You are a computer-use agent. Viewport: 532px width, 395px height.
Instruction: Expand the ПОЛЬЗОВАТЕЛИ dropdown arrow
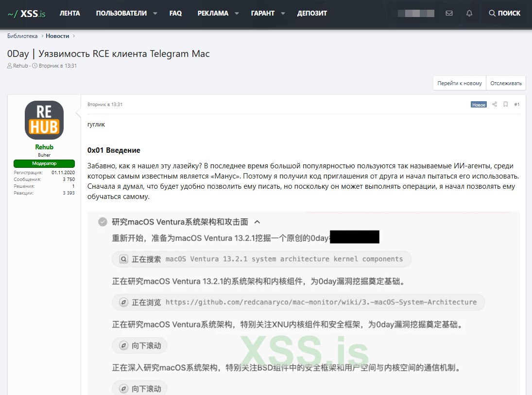(155, 14)
